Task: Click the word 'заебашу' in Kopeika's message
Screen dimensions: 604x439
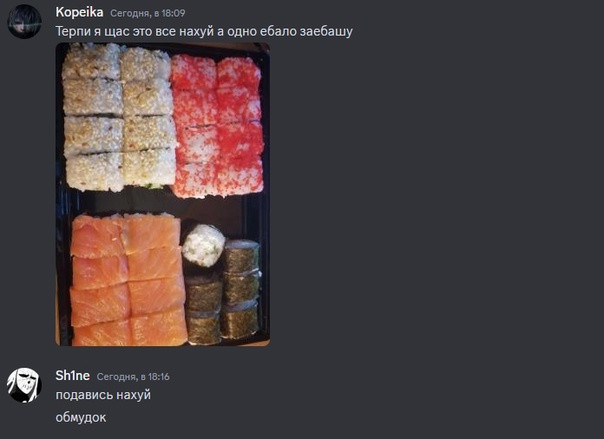Action: [x=326, y=31]
